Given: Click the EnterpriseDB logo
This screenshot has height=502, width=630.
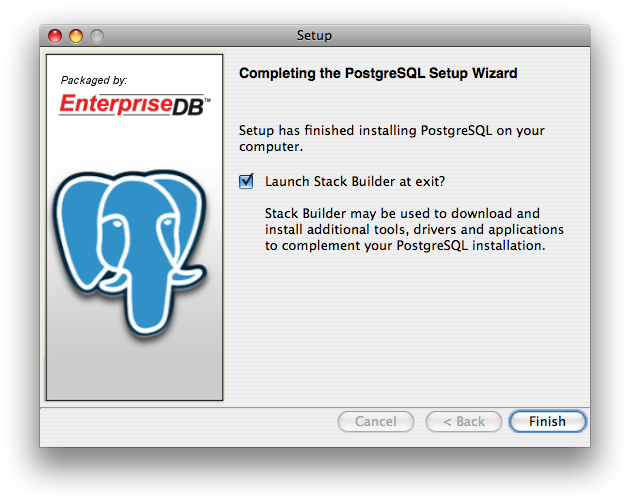Looking at the screenshot, I should 133,104.
